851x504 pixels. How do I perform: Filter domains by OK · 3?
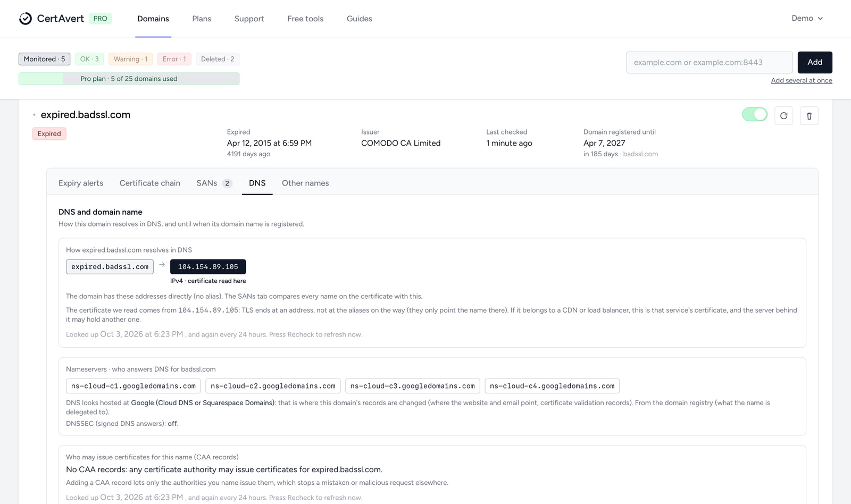pos(89,59)
